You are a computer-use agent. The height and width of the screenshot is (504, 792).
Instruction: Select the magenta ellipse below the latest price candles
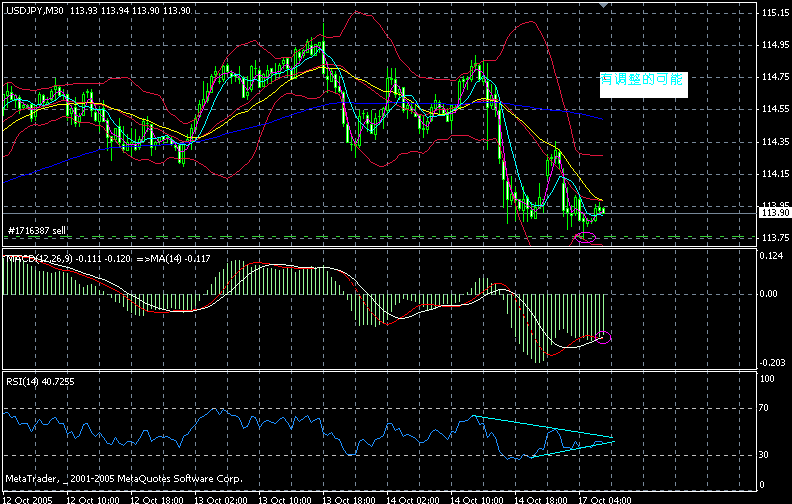click(x=585, y=237)
